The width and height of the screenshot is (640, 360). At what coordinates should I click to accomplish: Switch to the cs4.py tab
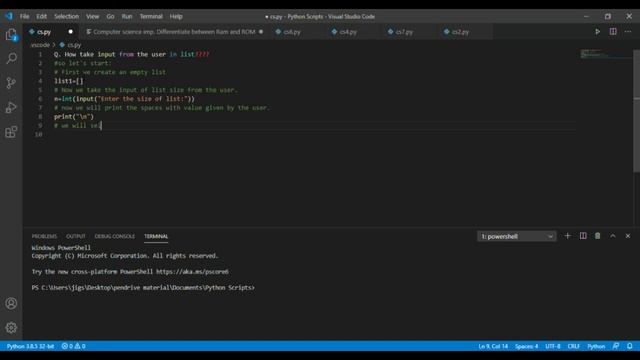point(348,31)
